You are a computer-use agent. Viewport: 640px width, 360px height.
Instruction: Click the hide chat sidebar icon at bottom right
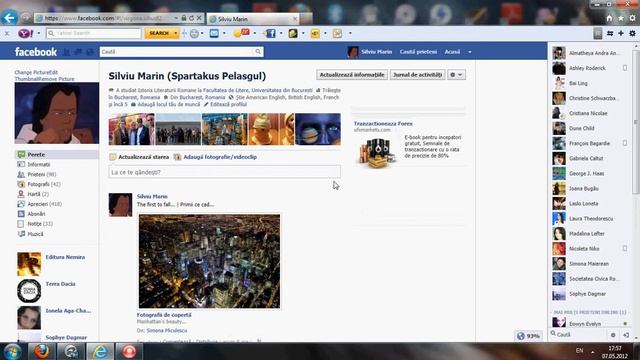coord(626,335)
